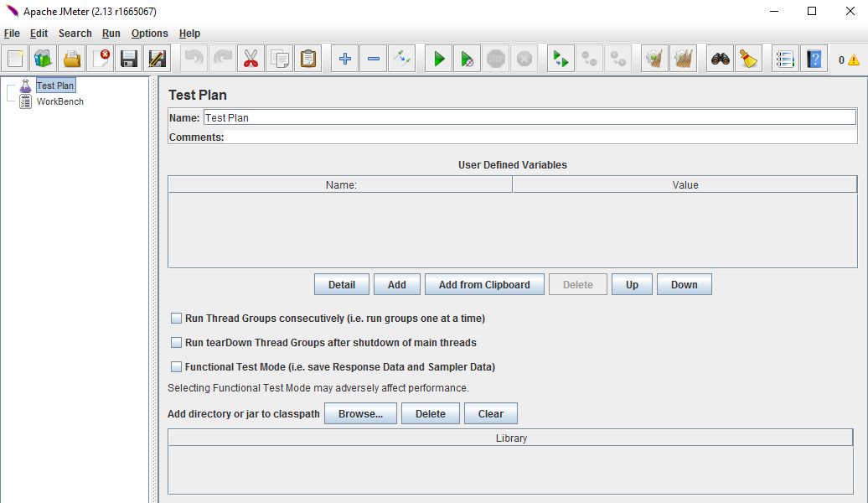Open the Help menu
868x503 pixels.
pos(189,34)
